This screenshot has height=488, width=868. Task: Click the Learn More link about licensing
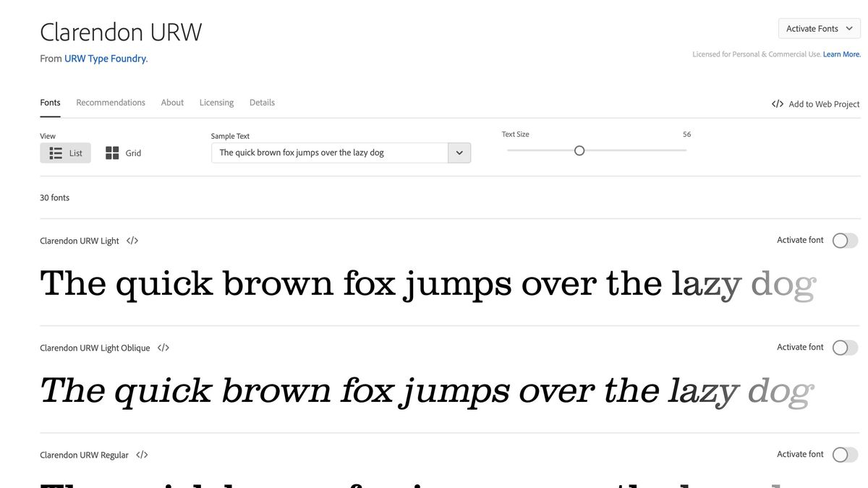841,53
